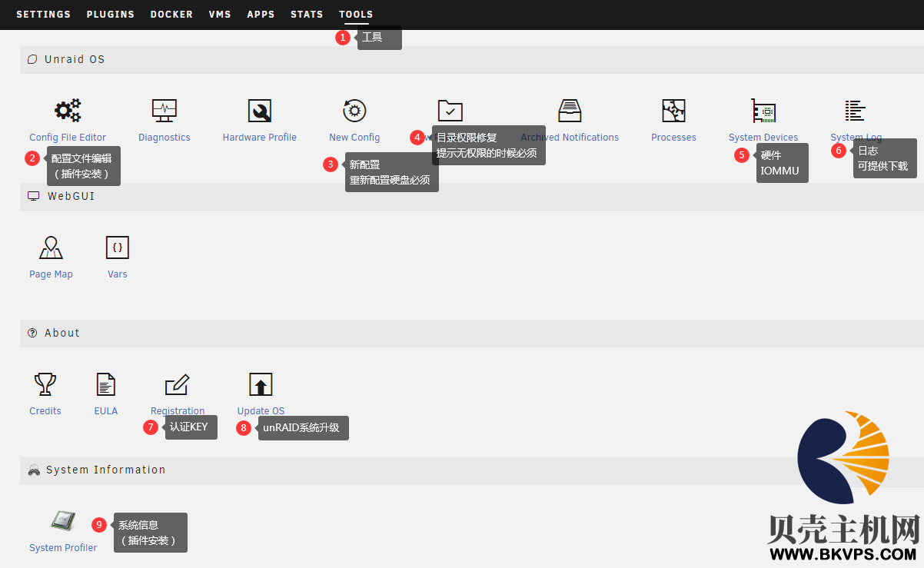Click the EULA link text
Screen dimensions: 924x568
pos(106,411)
